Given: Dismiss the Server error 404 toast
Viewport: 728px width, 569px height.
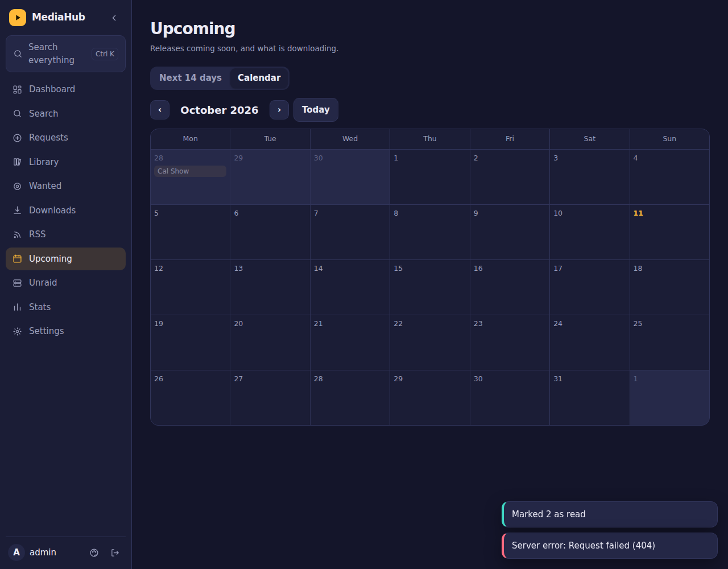Looking at the screenshot, I should coord(610,546).
